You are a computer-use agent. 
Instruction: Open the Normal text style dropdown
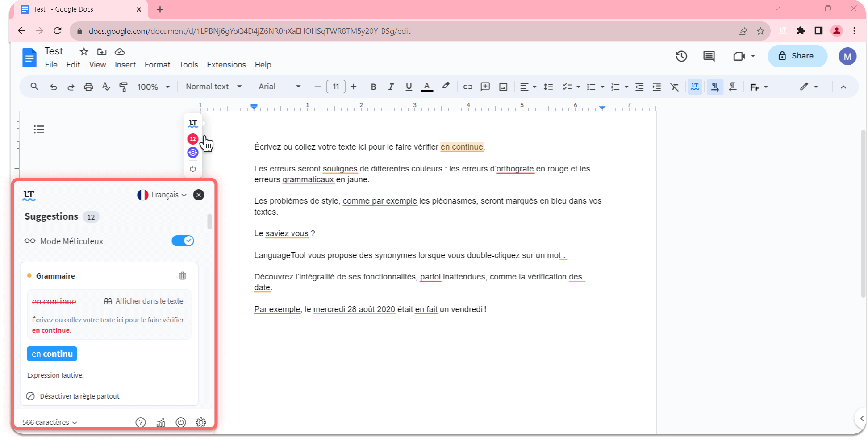(x=214, y=87)
